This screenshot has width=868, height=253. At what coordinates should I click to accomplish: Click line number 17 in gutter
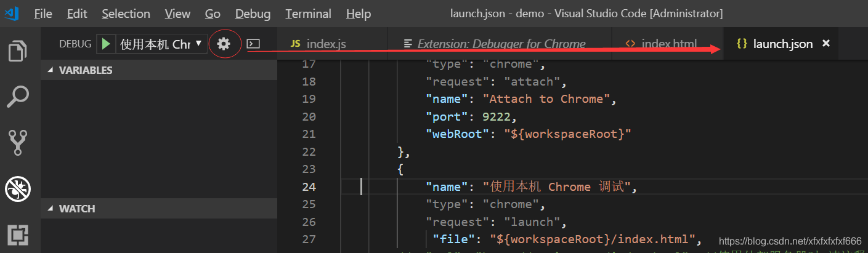coord(309,64)
